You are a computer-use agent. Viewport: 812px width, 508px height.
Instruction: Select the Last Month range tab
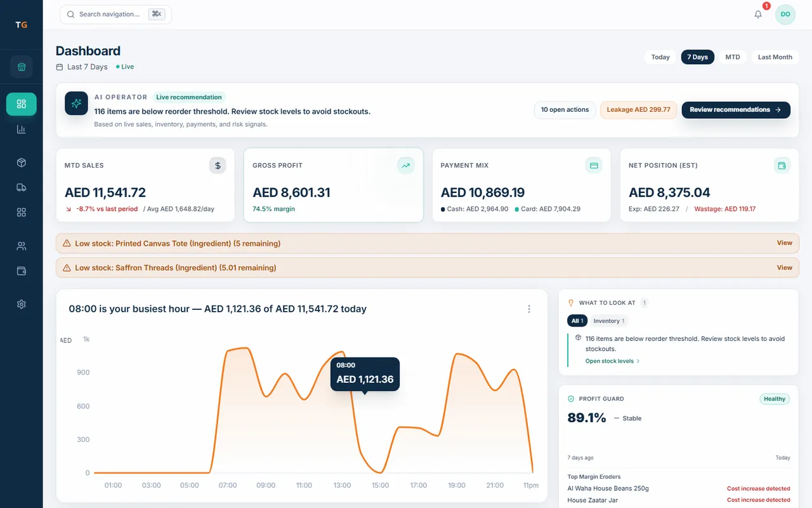point(775,57)
